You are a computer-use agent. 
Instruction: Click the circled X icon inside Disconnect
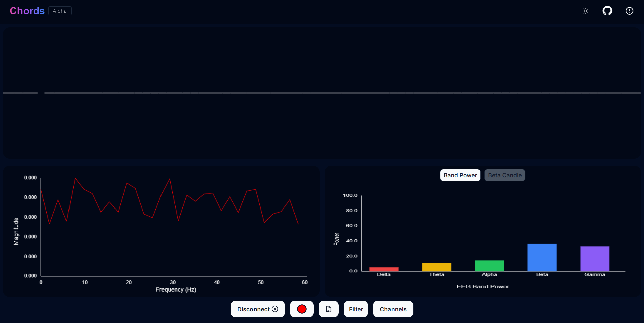(275, 309)
